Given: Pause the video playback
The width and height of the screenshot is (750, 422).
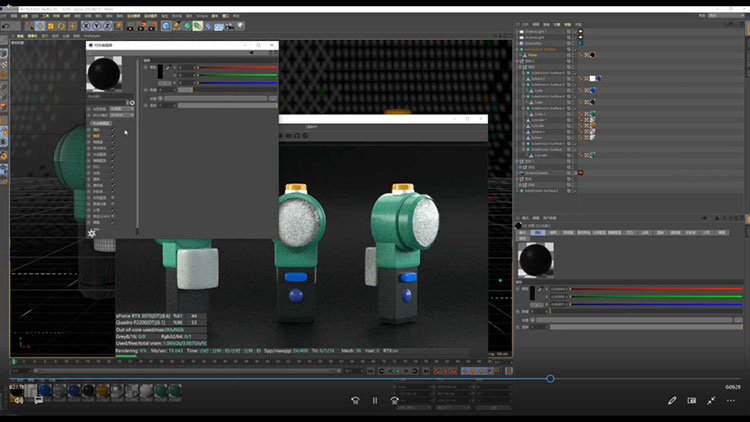Looking at the screenshot, I should (375, 400).
